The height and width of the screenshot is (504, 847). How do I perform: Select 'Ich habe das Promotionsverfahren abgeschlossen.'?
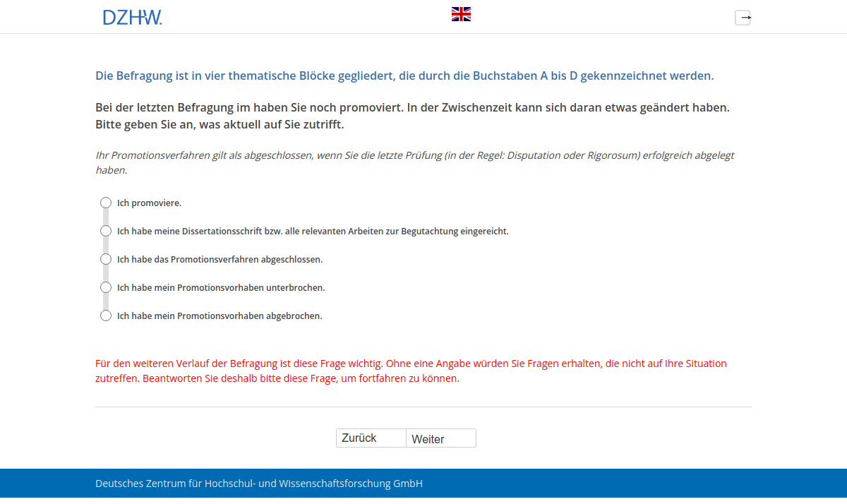point(106,259)
